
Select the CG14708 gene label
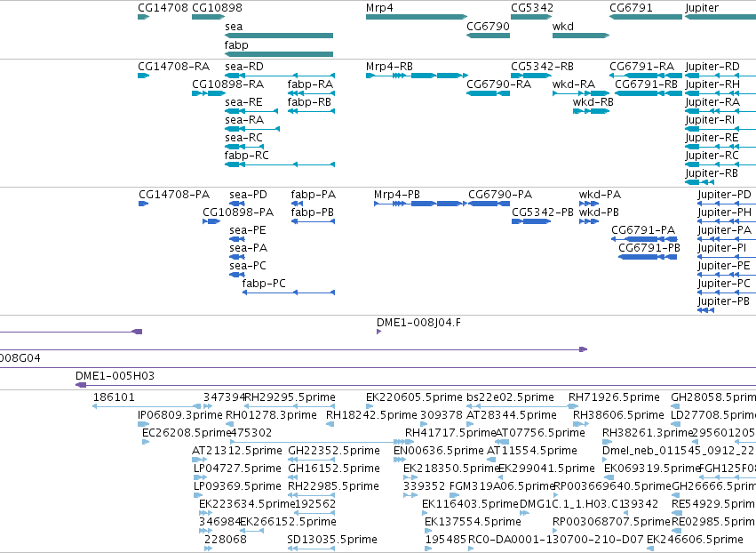tap(163, 8)
